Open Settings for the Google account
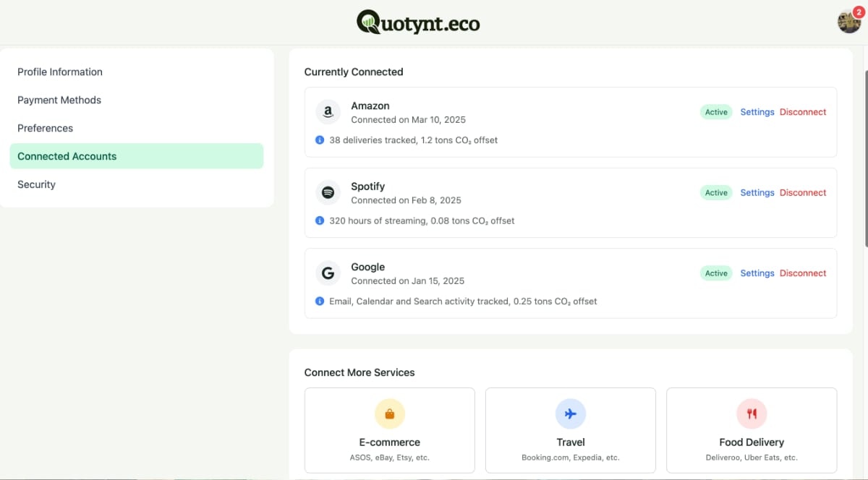 coord(757,273)
